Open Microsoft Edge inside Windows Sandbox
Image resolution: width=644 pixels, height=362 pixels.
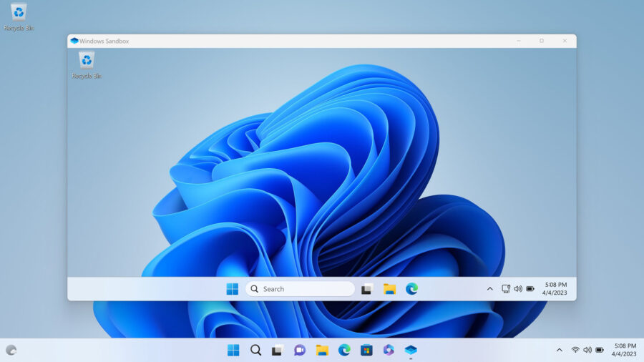[x=411, y=289]
